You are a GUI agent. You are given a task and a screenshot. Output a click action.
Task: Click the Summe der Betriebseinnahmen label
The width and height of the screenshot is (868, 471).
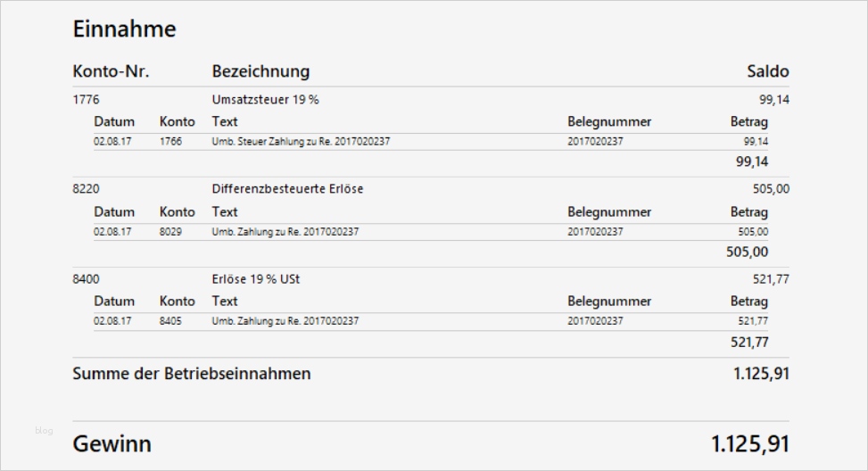pyautogui.click(x=191, y=374)
